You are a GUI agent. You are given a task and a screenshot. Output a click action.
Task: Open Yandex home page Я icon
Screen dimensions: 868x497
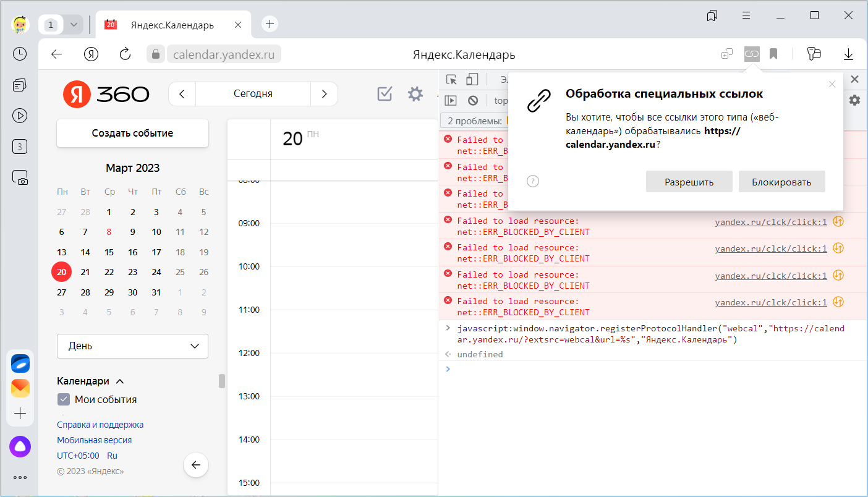click(x=91, y=54)
